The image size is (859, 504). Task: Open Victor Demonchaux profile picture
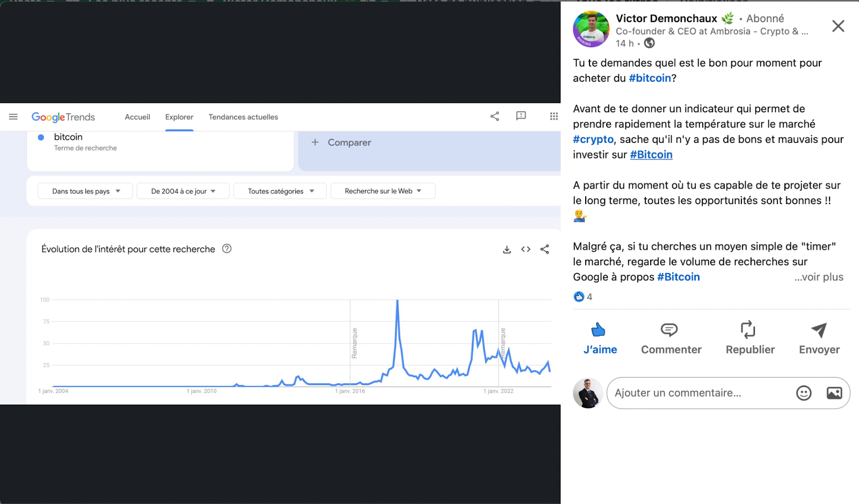[591, 29]
